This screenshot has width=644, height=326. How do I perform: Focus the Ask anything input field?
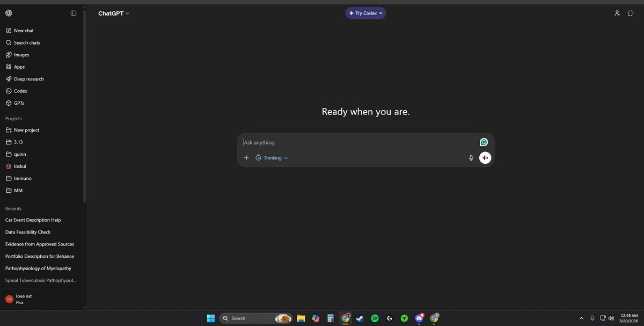358,142
